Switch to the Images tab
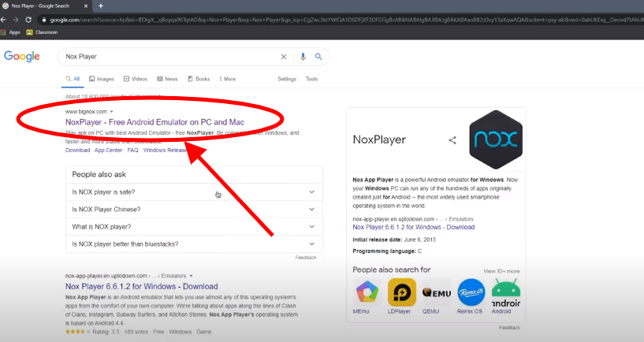Screen dimensions: 644x342 pyautogui.click(x=102, y=79)
